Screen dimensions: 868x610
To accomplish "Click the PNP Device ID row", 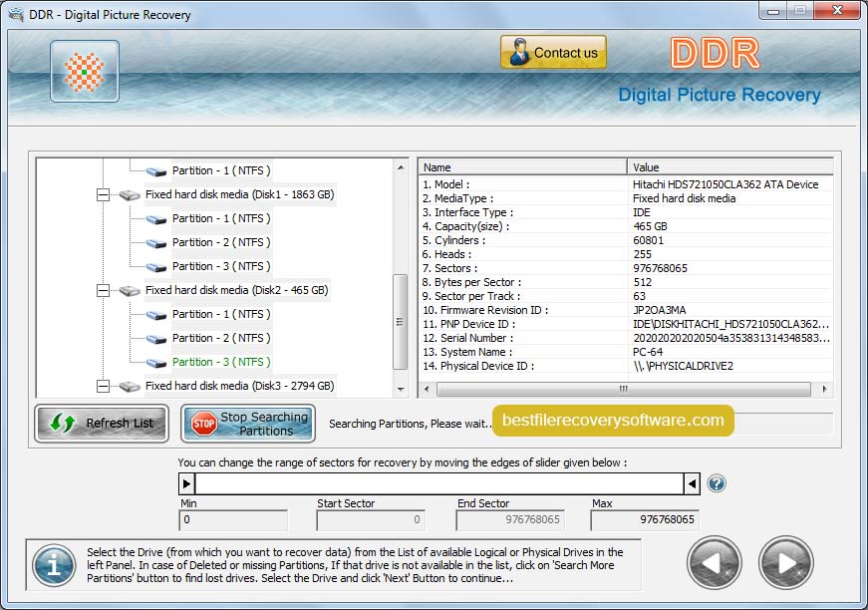I will [x=626, y=324].
